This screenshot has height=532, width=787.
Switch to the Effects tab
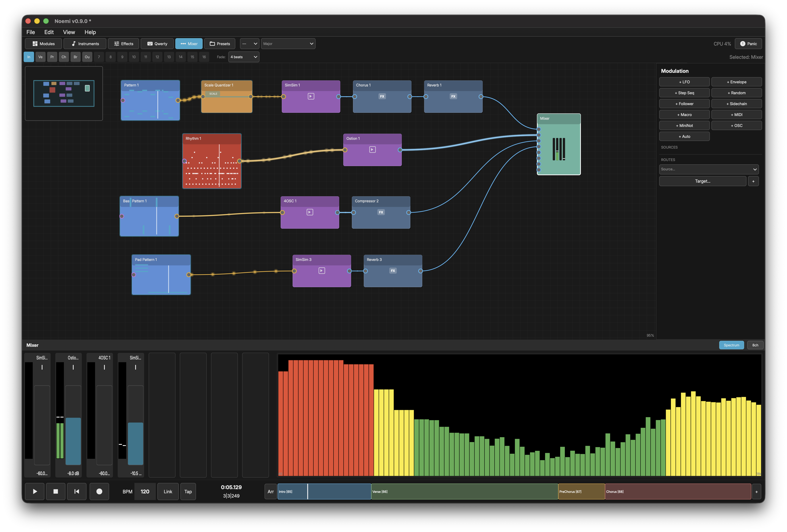(124, 44)
